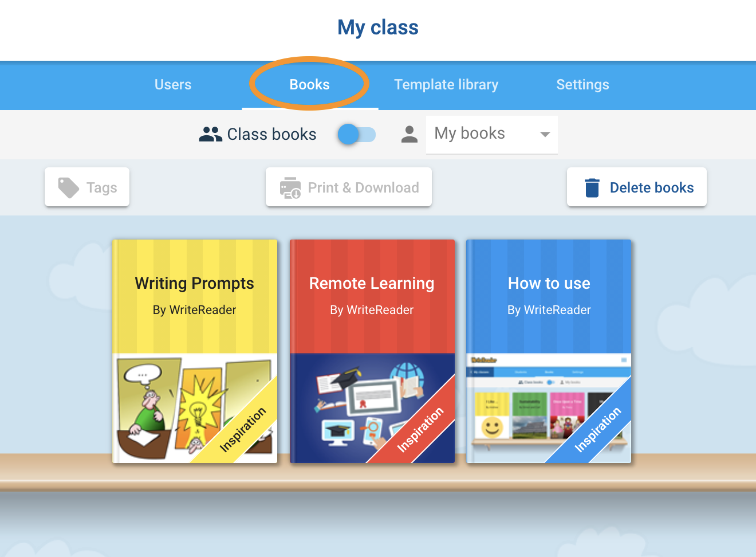Click the single person icon beside My books

pos(409,134)
